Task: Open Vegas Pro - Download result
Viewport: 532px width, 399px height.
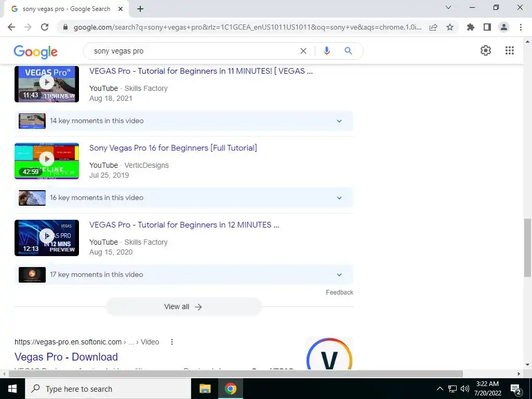Action: [66, 357]
